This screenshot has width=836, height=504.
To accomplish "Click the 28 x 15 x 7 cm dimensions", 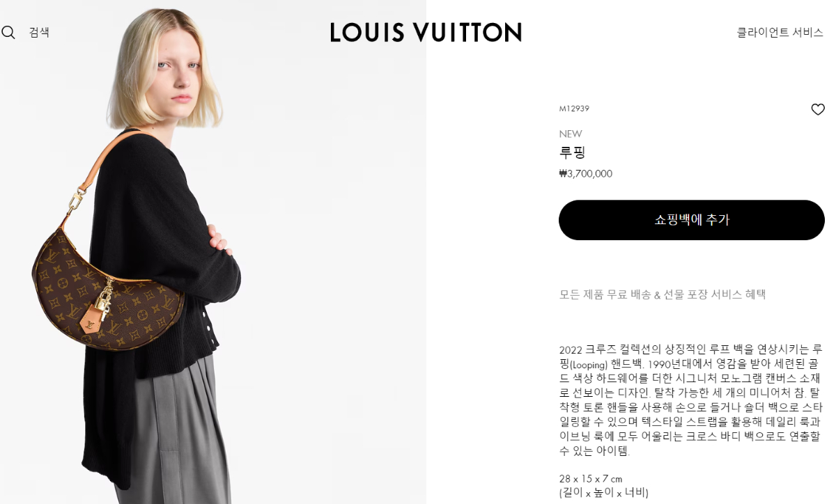I will click(x=591, y=479).
